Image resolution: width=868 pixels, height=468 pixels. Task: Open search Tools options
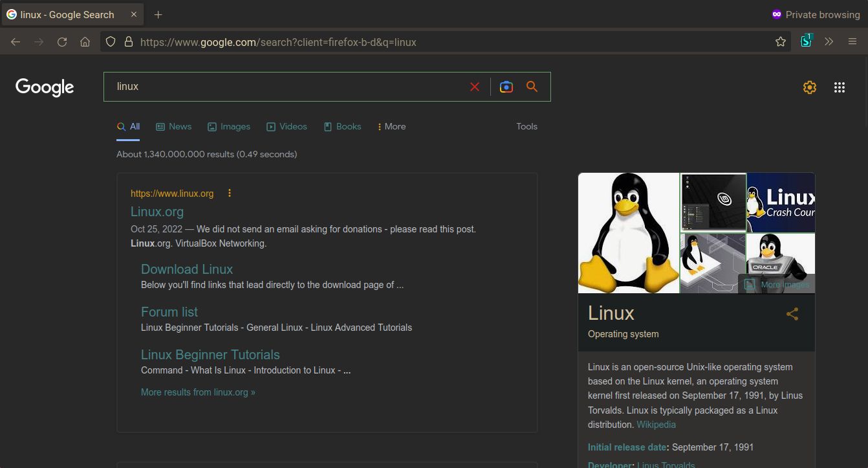(x=527, y=127)
